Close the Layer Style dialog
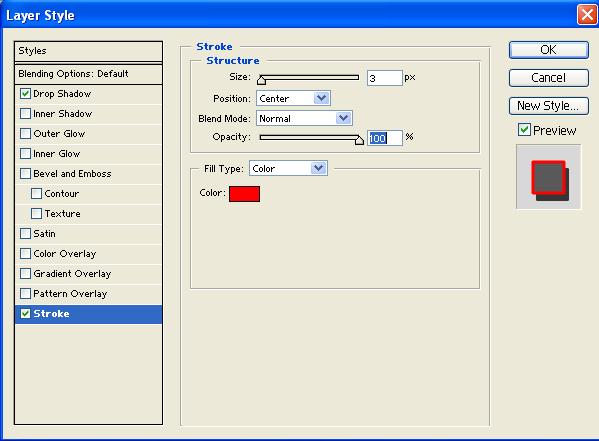Image resolution: width=599 pixels, height=441 pixels. (x=587, y=15)
